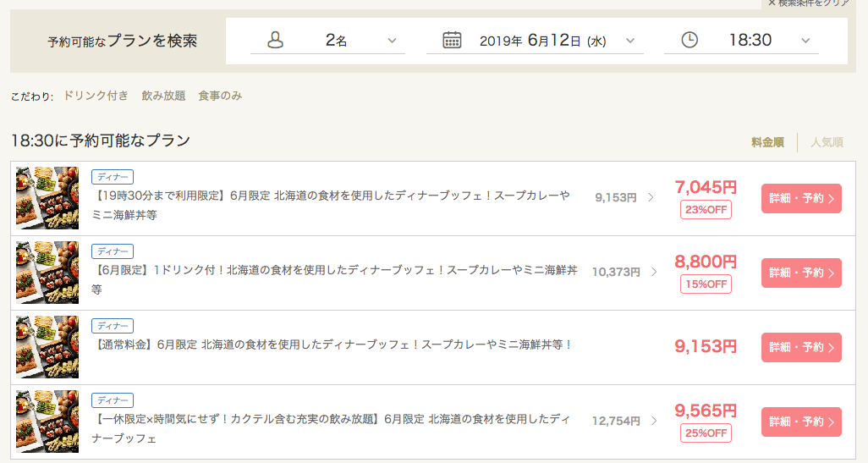Click the original price 12,754円
Viewport: 868px width, 463px height.
click(616, 421)
